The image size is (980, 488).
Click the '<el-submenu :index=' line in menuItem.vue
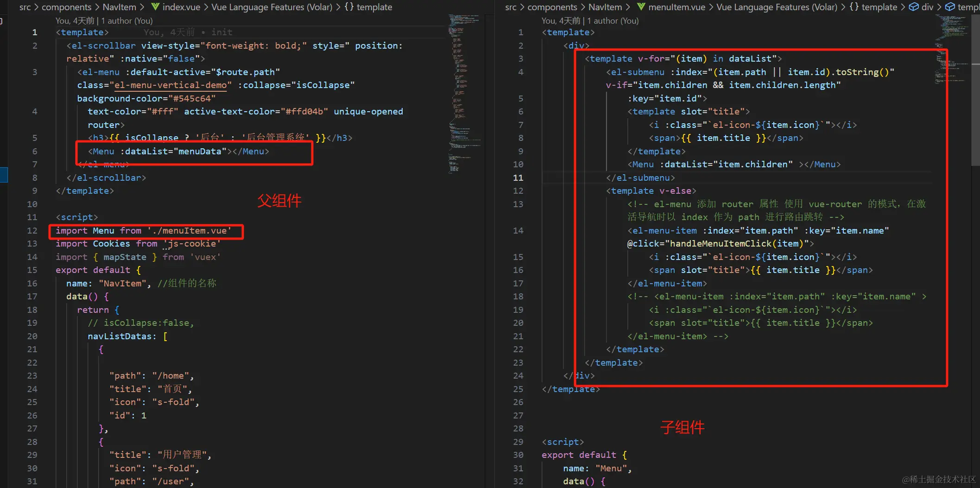[x=750, y=72]
